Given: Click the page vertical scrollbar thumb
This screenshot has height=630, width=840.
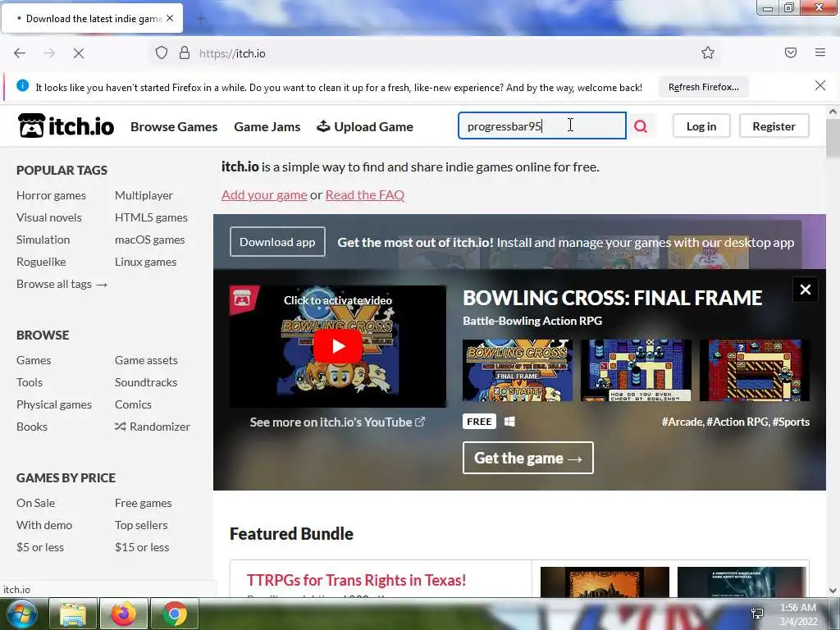Looking at the screenshot, I should (x=833, y=138).
